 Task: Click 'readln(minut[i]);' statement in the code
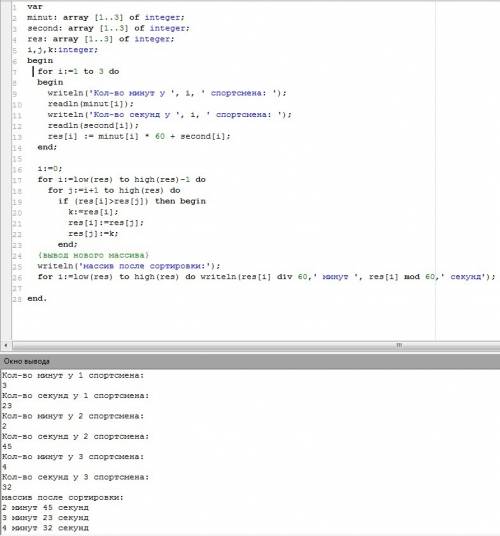(x=91, y=104)
